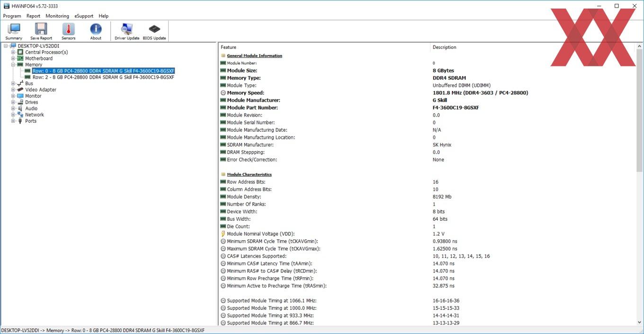Screen dimensions: 644x334
Task: Click the clock icon beside CAS# Latencies Supported
Action: (x=223, y=256)
